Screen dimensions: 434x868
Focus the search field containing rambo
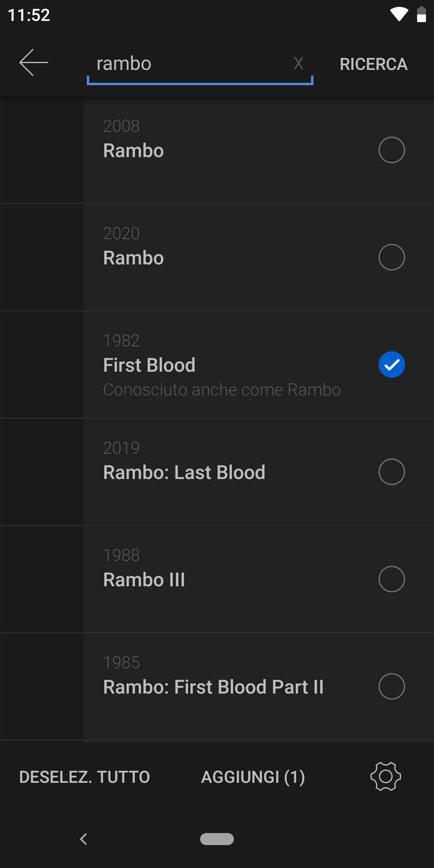click(200, 64)
